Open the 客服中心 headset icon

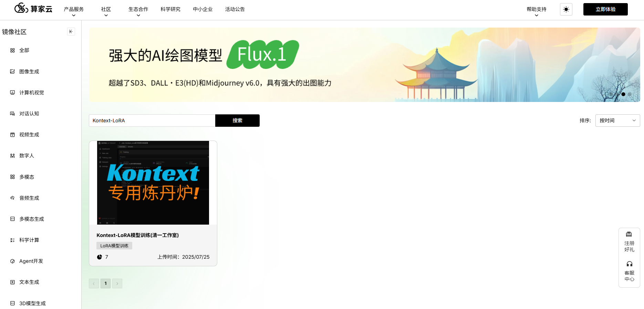point(629,264)
